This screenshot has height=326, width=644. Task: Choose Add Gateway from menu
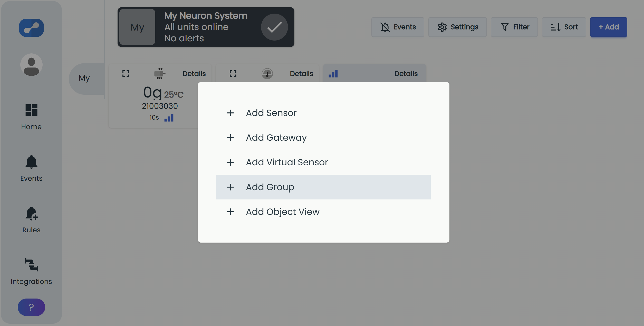pos(323,138)
